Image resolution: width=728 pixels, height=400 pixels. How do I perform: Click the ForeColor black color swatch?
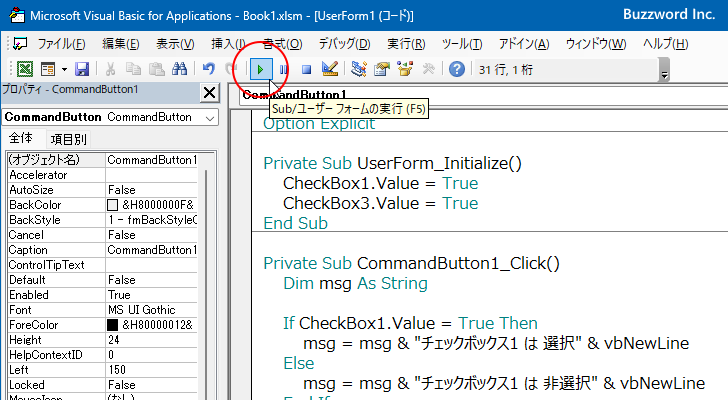[112, 325]
